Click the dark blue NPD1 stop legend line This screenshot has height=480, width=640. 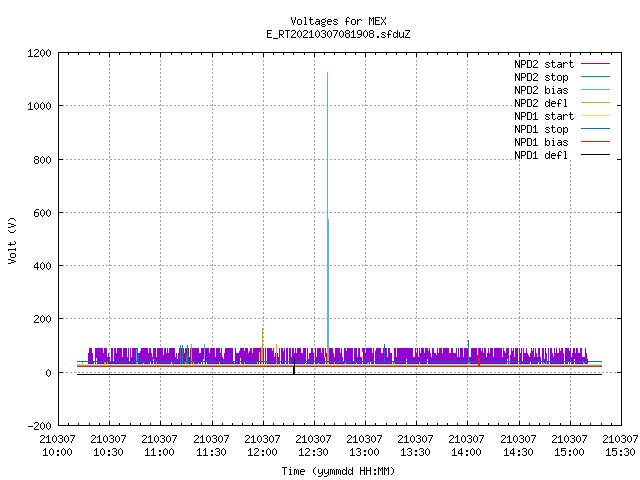(595, 129)
